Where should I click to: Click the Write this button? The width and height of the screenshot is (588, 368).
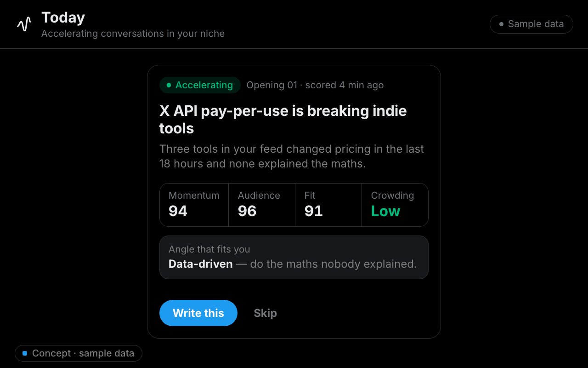[x=198, y=313]
